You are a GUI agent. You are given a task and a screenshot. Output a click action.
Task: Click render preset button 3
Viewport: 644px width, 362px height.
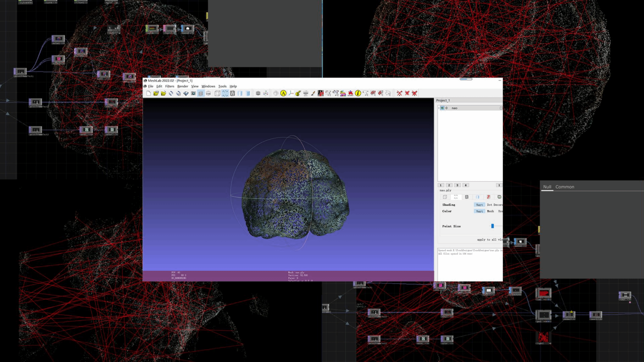pos(457,185)
